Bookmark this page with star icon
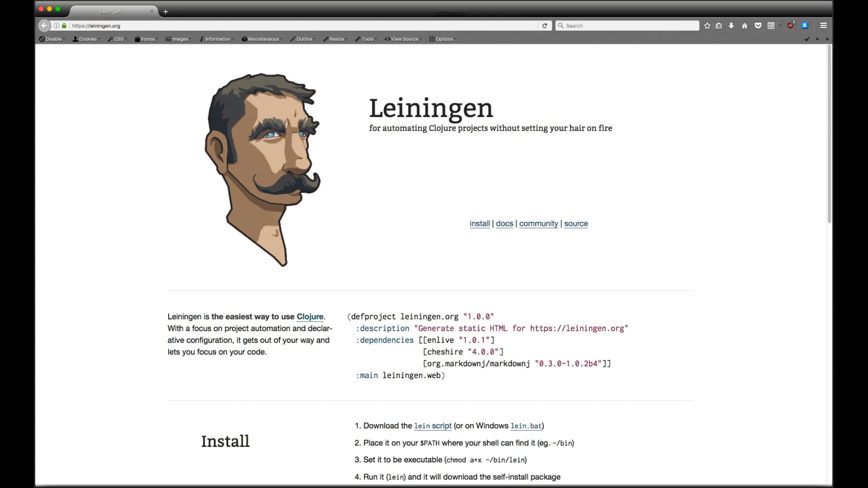Screen dimensions: 868x488 click(707, 26)
